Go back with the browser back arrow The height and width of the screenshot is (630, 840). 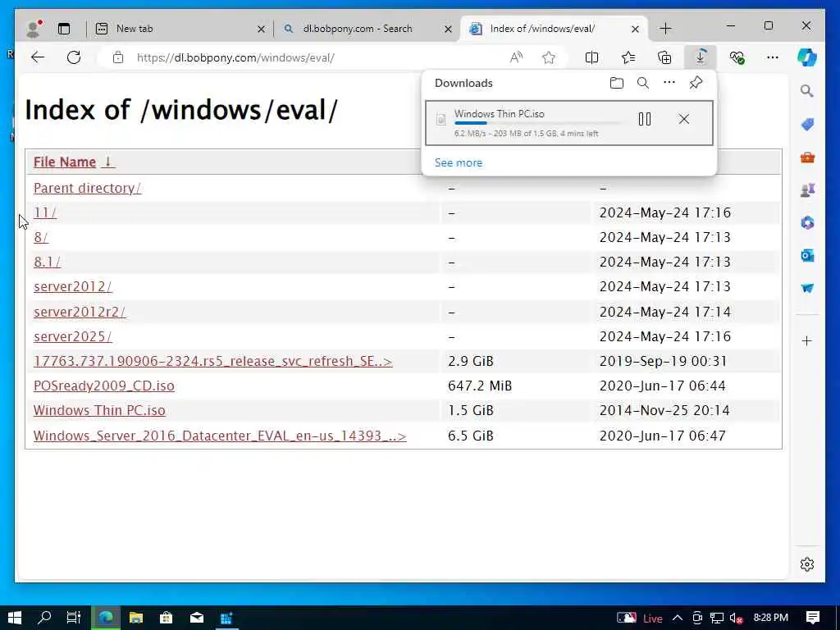38,57
